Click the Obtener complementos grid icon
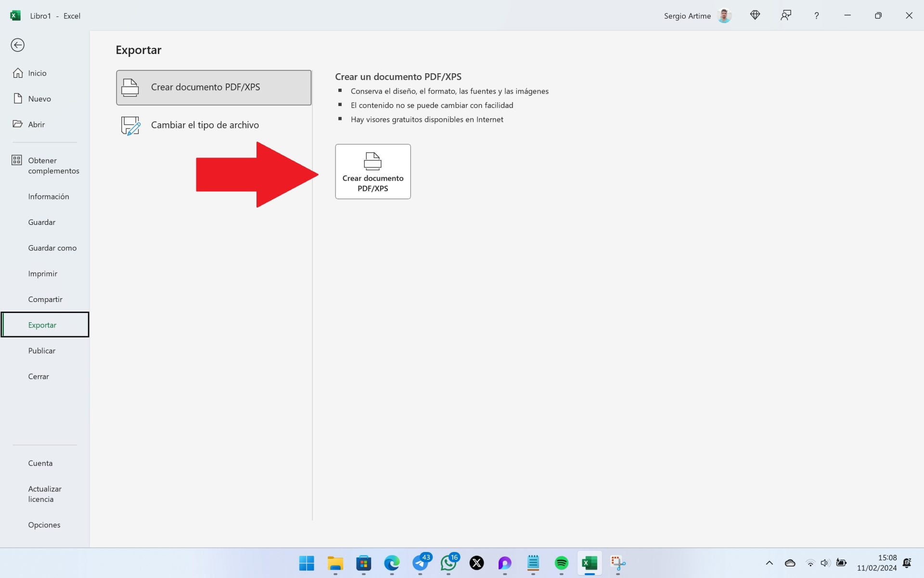The height and width of the screenshot is (578, 924). [17, 160]
